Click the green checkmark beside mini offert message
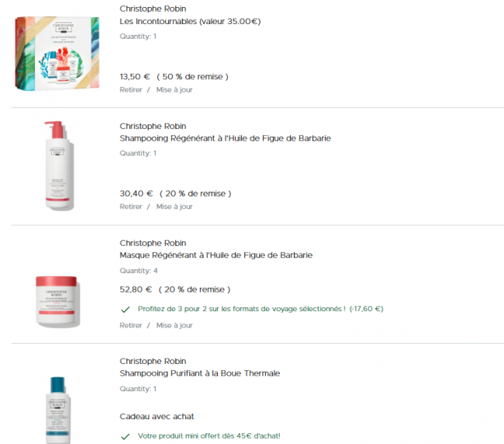 [125, 436]
